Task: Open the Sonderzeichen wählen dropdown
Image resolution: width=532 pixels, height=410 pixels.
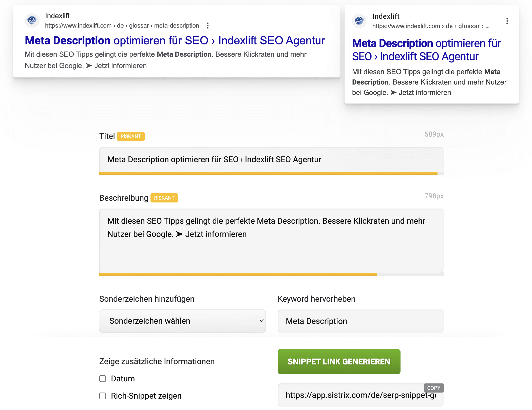Action: [182, 321]
